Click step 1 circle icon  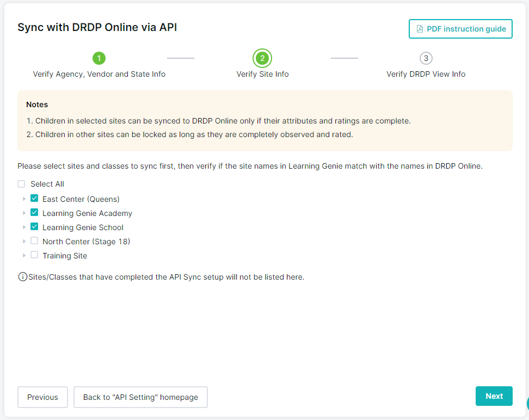tap(99, 58)
